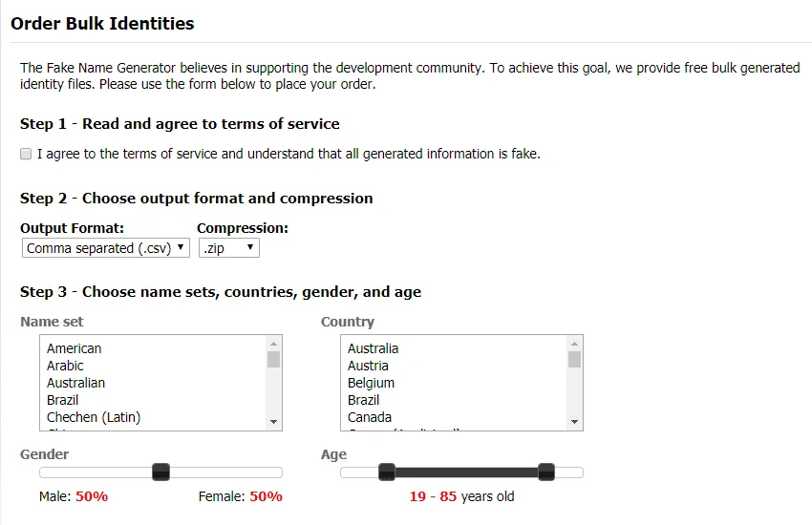Screen dimensions: 812x525
Task: Click the Age slider maximum handle
Action: (x=546, y=472)
